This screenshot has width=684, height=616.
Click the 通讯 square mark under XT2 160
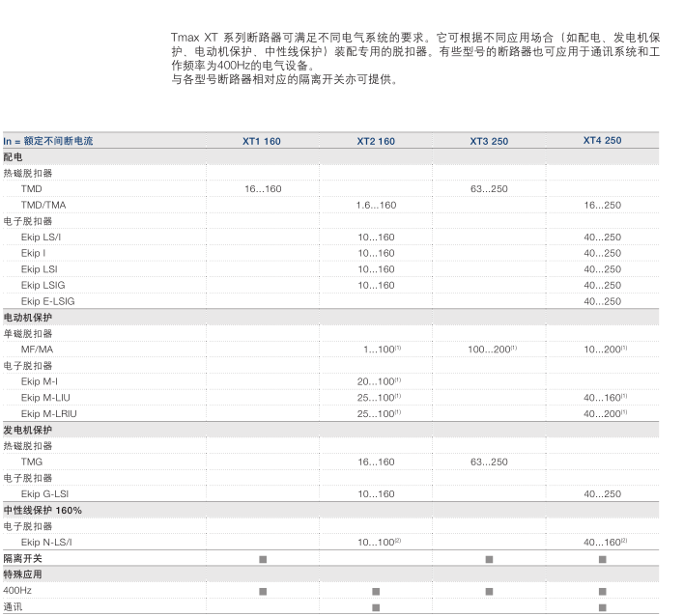click(376, 607)
